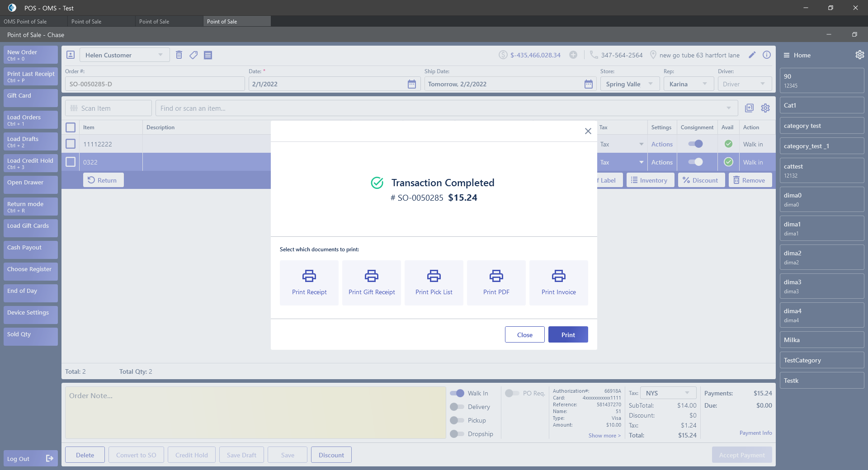Select the Print Invoice tile
868x470 pixels.
coord(559,283)
